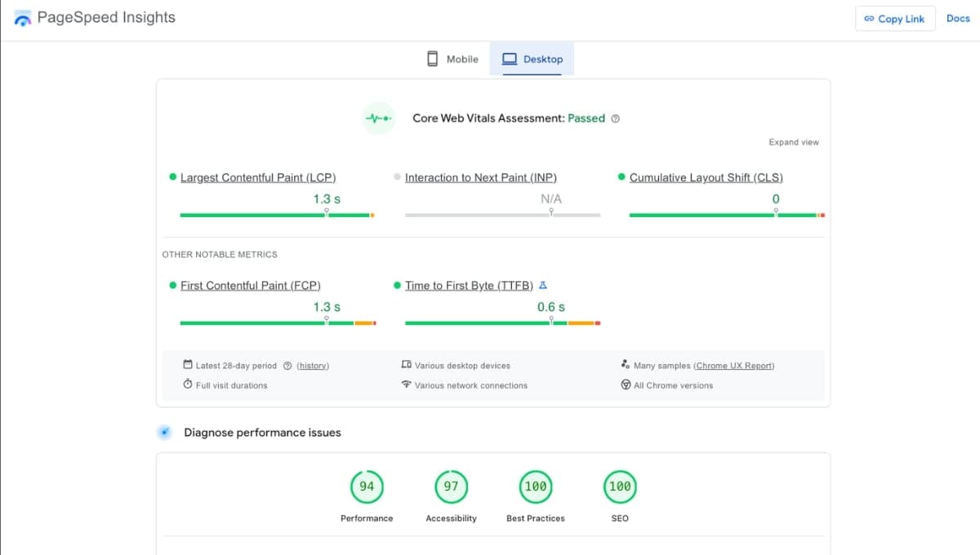Screen dimensions: 980x555
Task: Open the (history) link
Action: 313,366
